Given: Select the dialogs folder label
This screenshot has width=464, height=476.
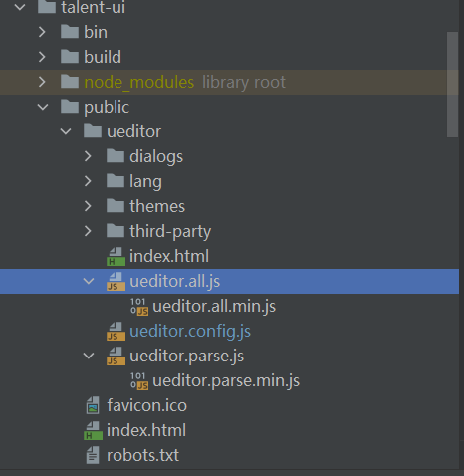Looking at the screenshot, I should point(156,156).
